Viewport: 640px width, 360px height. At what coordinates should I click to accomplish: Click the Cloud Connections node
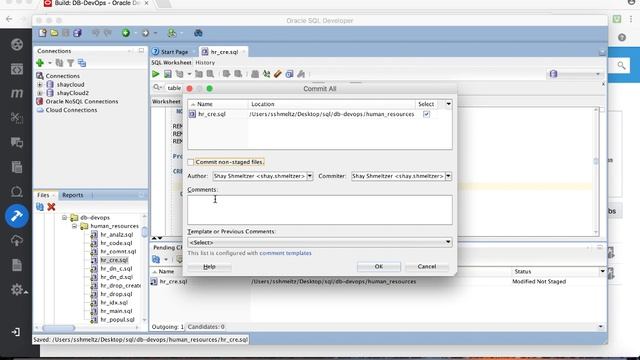point(71,110)
